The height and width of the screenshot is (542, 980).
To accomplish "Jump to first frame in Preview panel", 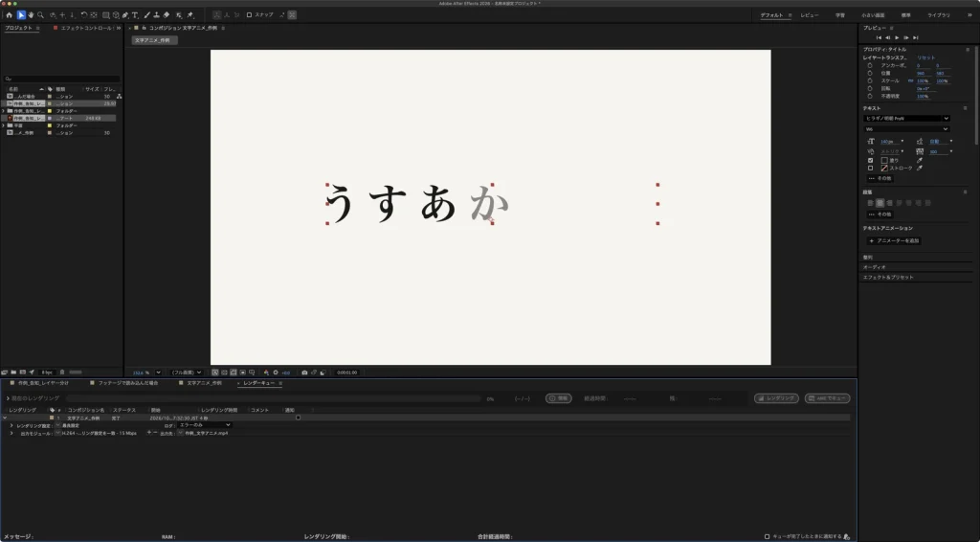I will tap(879, 37).
